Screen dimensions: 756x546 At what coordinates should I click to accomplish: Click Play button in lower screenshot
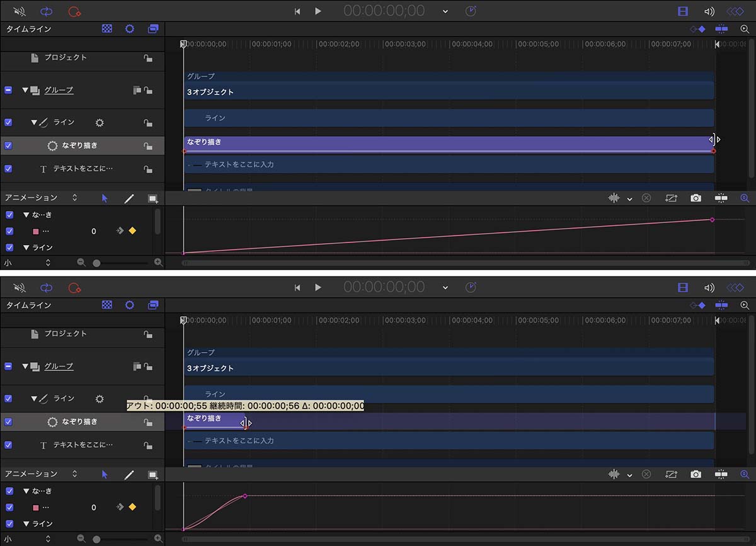318,288
